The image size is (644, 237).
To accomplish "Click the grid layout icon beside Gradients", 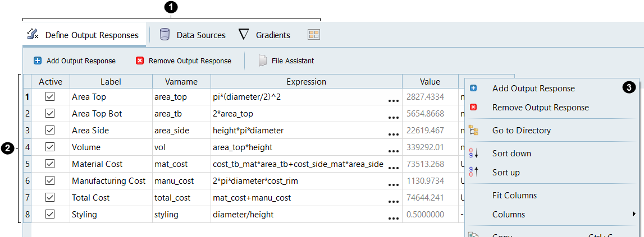I will coord(314,35).
